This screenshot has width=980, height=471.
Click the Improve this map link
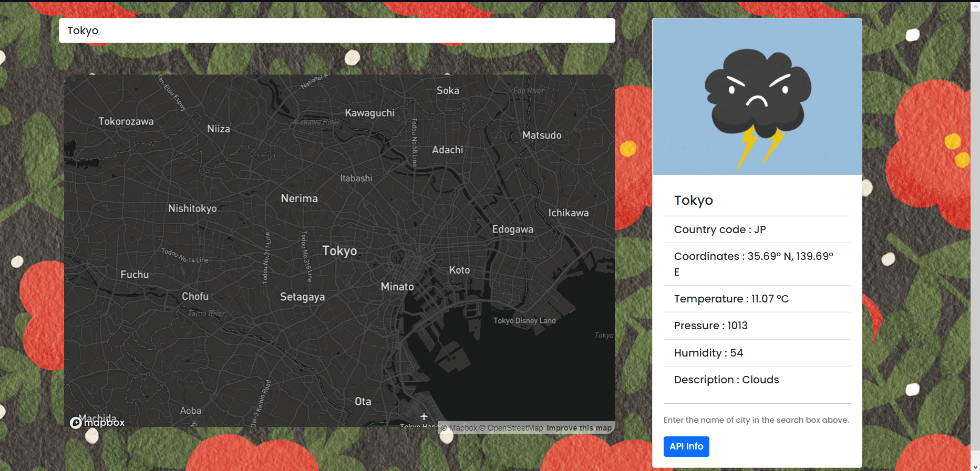click(579, 428)
